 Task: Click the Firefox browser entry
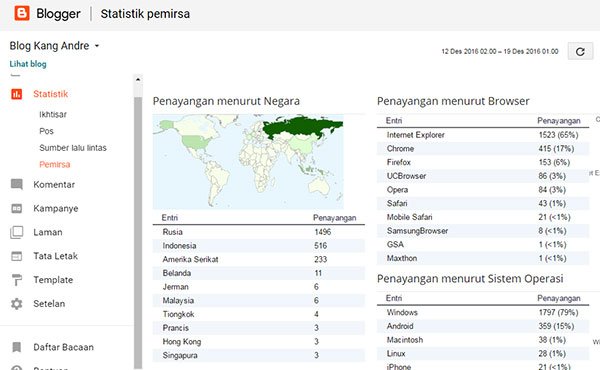coord(398,162)
